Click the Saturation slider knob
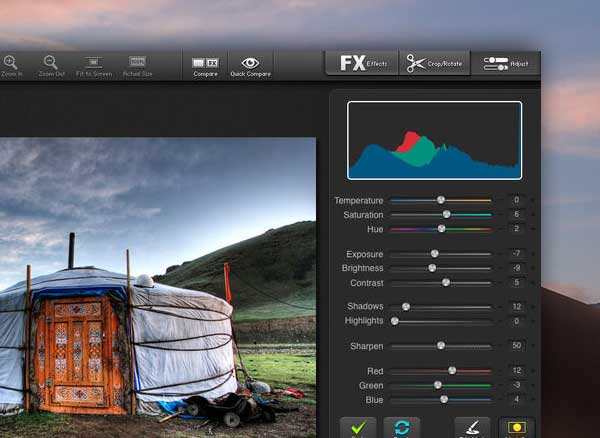Screen dimensions: 600x438 tap(447, 214)
